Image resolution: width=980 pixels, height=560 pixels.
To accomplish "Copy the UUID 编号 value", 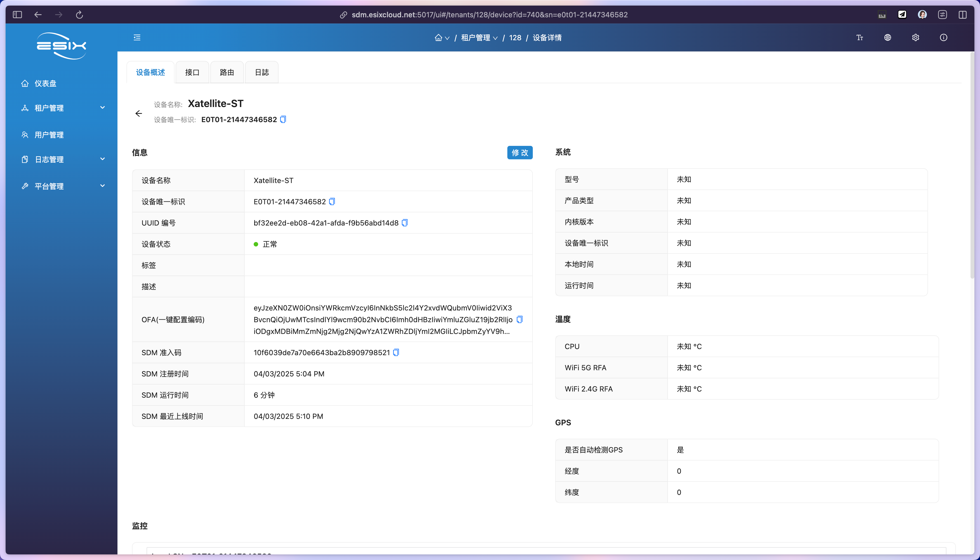I will pyautogui.click(x=404, y=223).
